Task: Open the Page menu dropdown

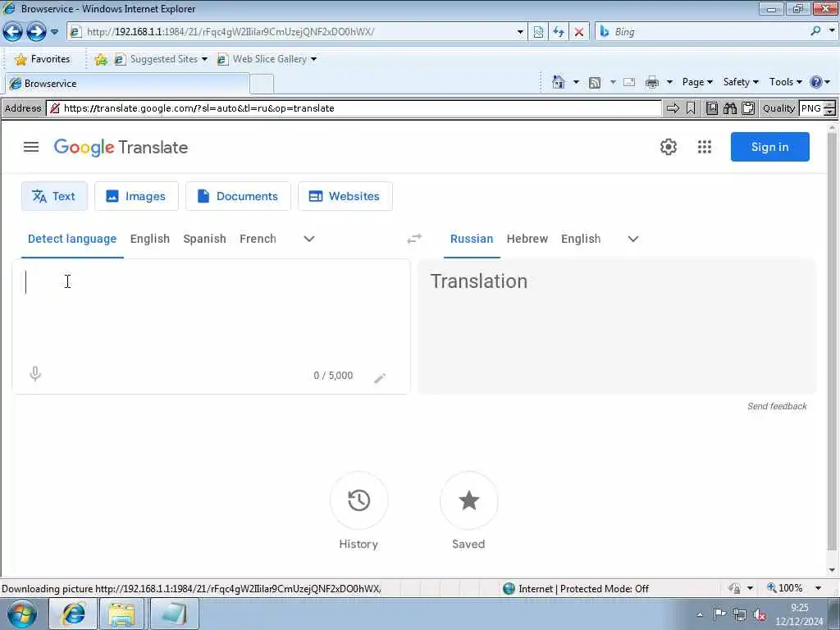Action: 697,82
